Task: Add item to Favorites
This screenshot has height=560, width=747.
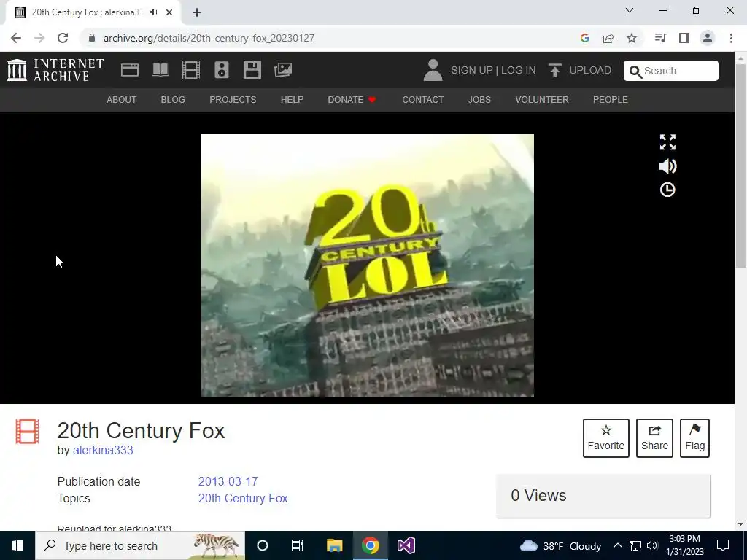Action: [606, 438]
